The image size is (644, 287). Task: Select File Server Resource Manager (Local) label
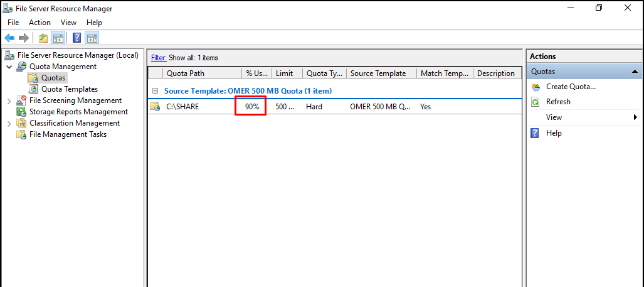click(x=78, y=55)
